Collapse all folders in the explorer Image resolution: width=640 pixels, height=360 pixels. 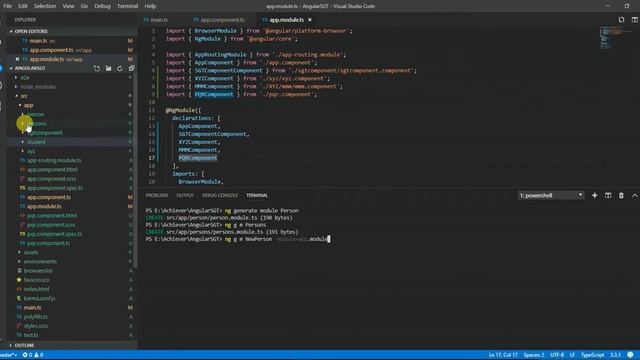(x=131, y=69)
